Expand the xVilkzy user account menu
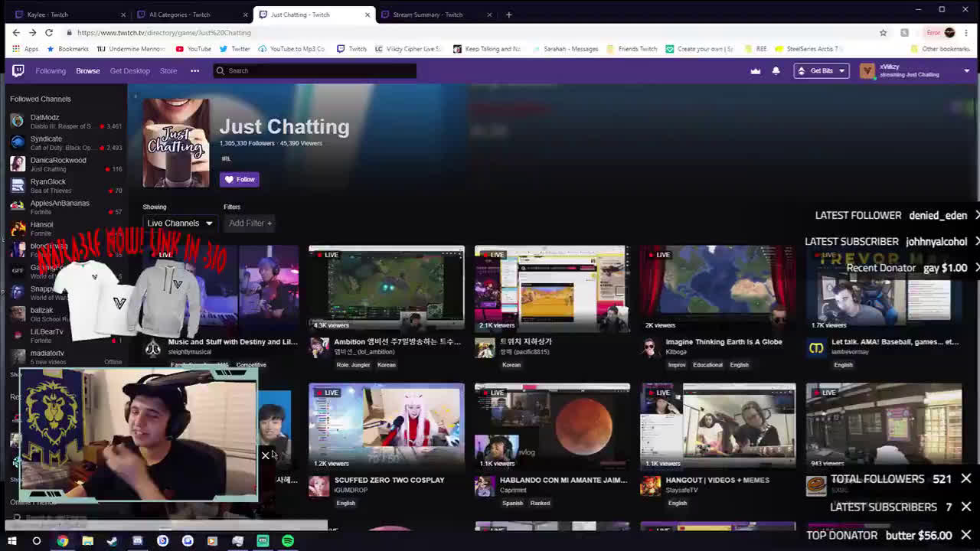The width and height of the screenshot is (980, 551). [966, 70]
